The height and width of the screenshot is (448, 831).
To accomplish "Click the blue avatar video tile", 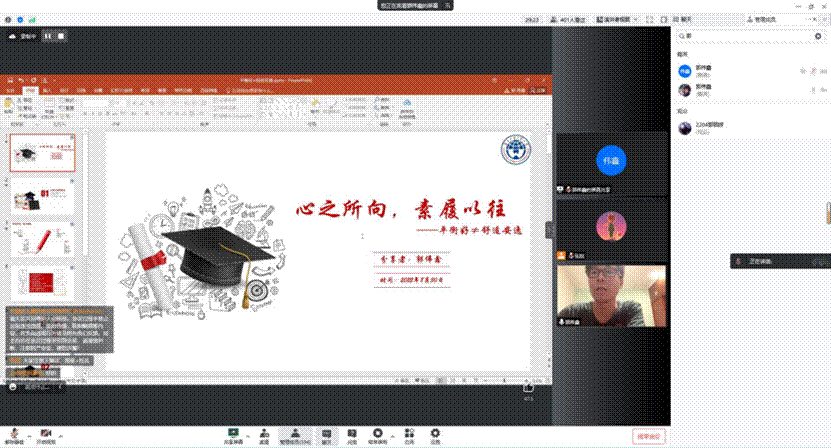I will coord(610,161).
